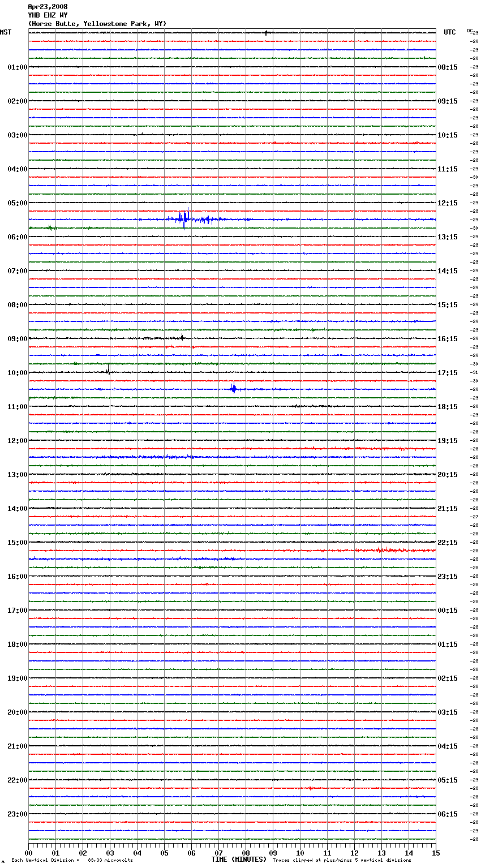Click the Horse Butte, Yellowstone Park station name
The image size is (481, 868).
pyautogui.click(x=97, y=24)
